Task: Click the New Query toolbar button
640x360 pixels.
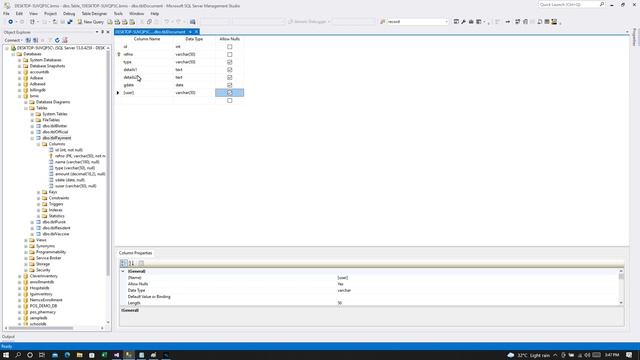Action: [x=90, y=22]
